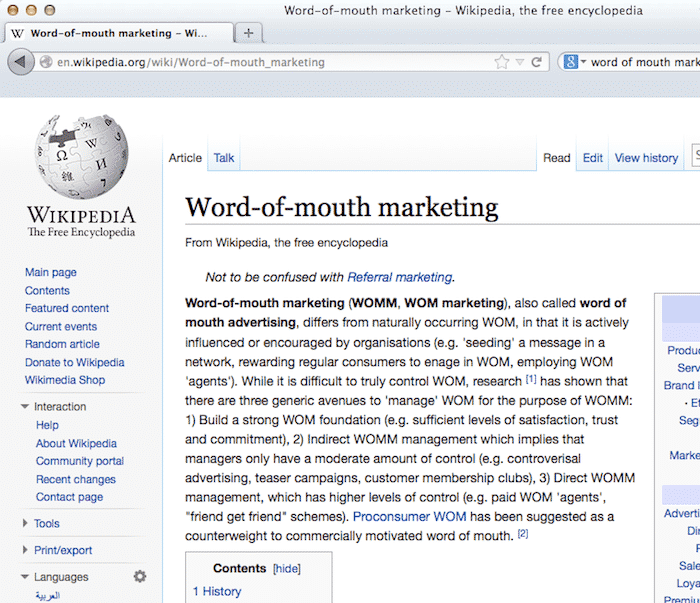Click Donate to Wikipedia link
Image resolution: width=700 pixels, height=603 pixels.
pos(75,362)
